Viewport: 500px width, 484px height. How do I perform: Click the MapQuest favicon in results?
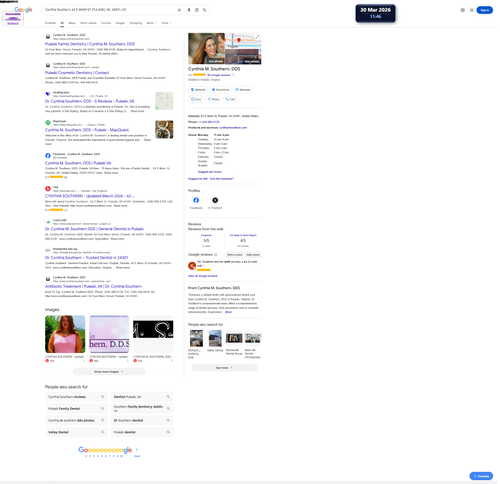pos(48,122)
